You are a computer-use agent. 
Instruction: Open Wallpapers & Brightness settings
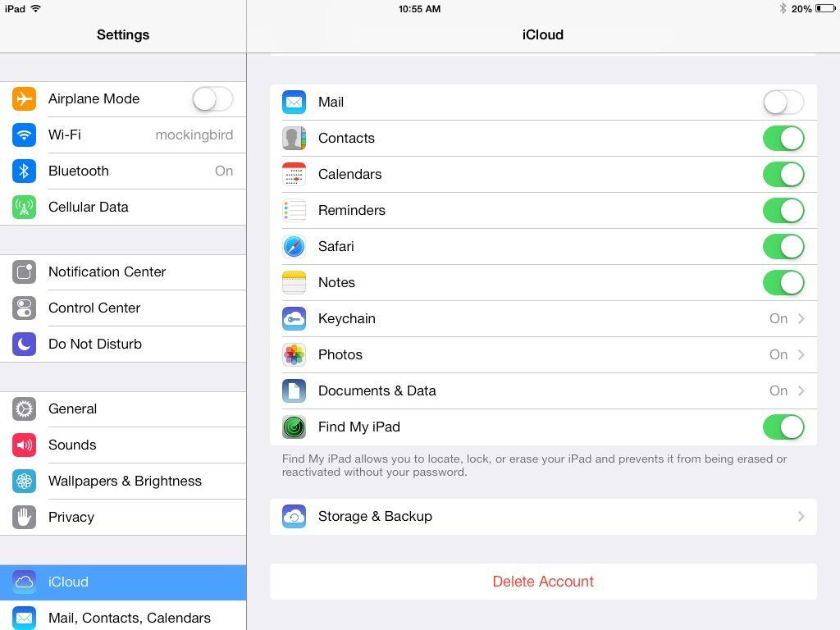[125, 481]
